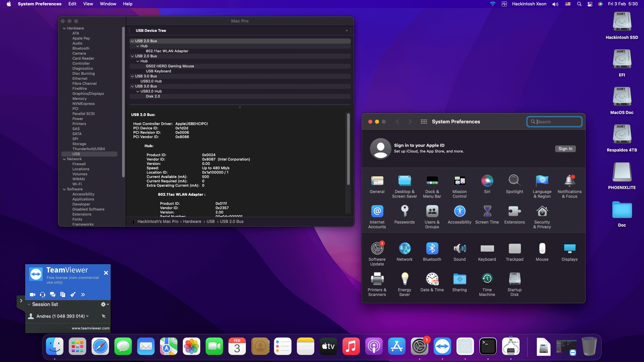This screenshot has height=362, width=644.
Task: Open www.teamviewer.com link
Action: point(91,328)
